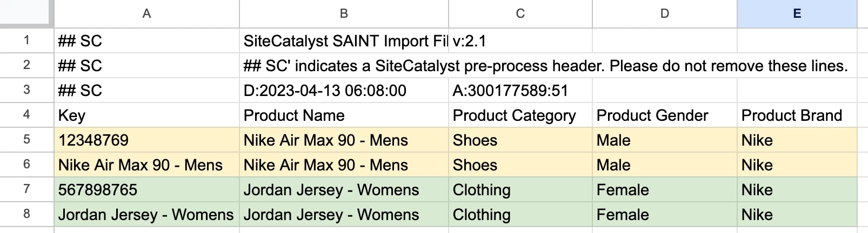868x233 pixels.
Task: Select column C header
Action: (x=520, y=13)
